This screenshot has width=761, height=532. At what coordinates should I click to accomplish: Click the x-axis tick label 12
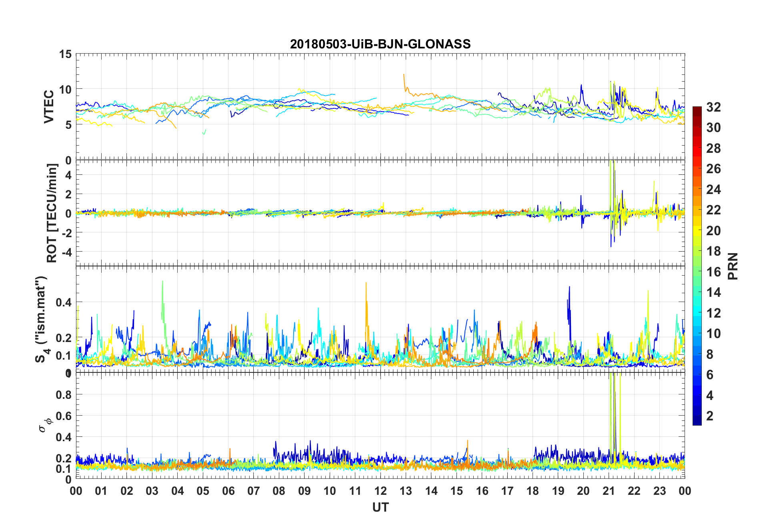[380, 491]
